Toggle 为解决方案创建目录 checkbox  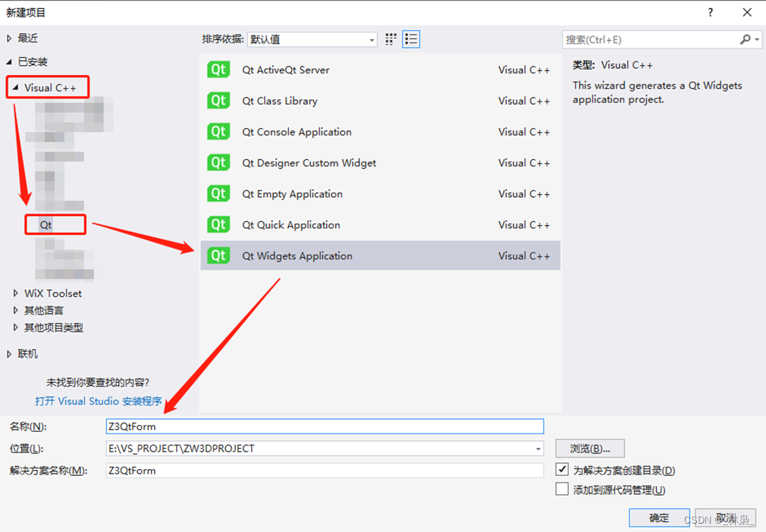[562, 470]
